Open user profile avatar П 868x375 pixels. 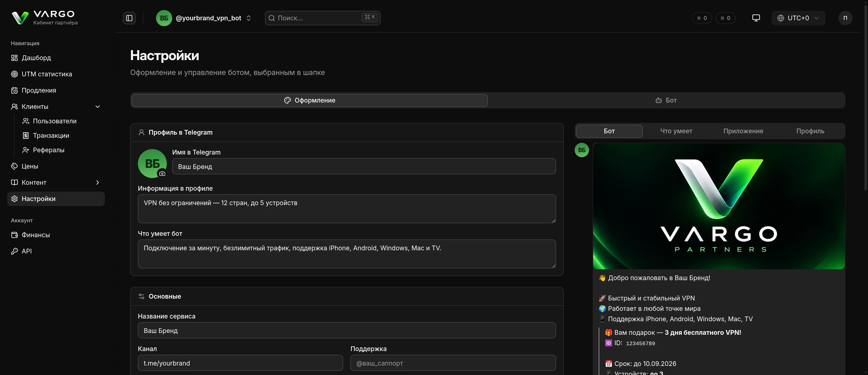click(x=845, y=18)
